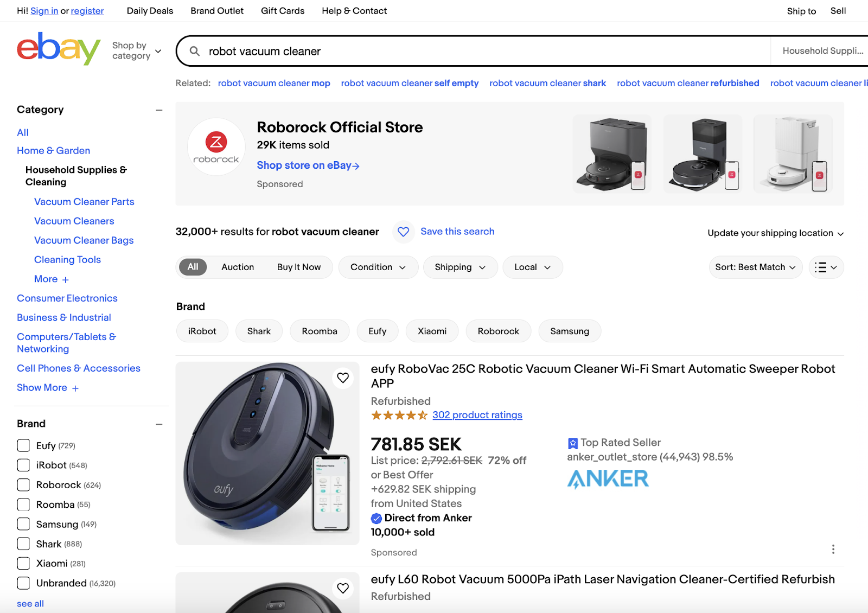Viewport: 868px width, 613px height.
Task: Check the Eufy brand checkbox
Action: [23, 445]
